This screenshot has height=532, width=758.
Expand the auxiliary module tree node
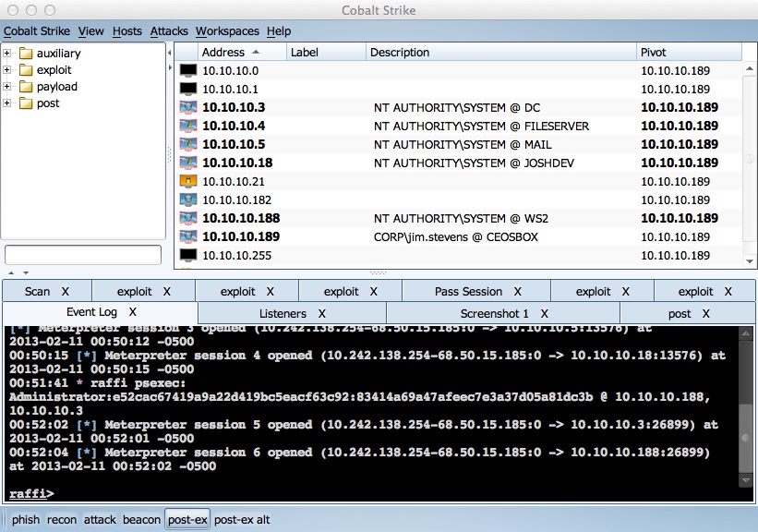7,54
